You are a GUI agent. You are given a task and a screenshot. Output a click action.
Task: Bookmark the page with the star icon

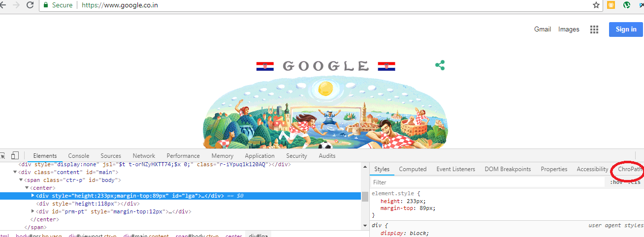pyautogui.click(x=596, y=5)
